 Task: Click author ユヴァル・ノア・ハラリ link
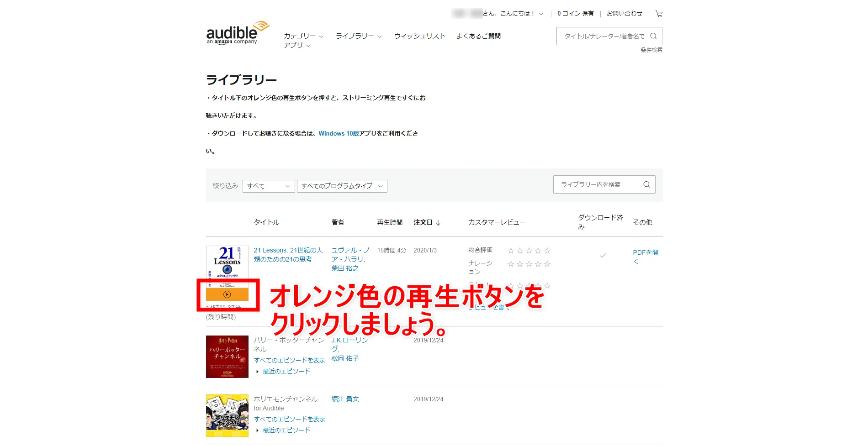(x=350, y=255)
